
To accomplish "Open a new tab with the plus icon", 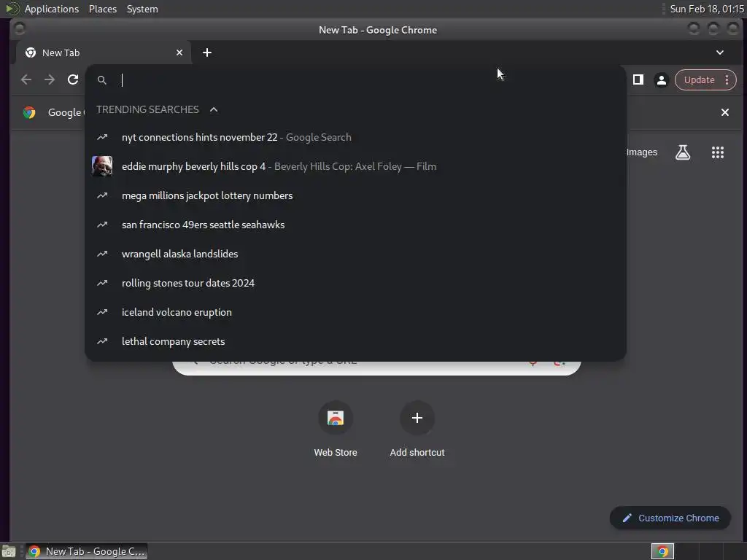I will pyautogui.click(x=206, y=52).
